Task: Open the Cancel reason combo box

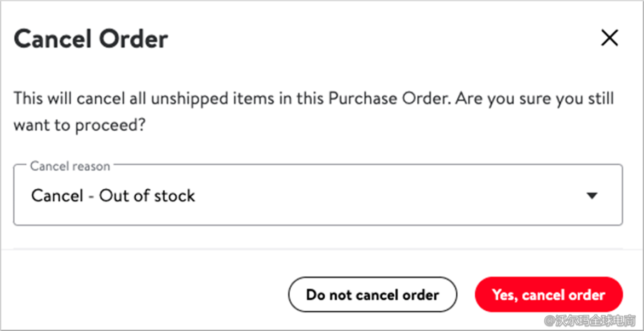Action: (318, 195)
